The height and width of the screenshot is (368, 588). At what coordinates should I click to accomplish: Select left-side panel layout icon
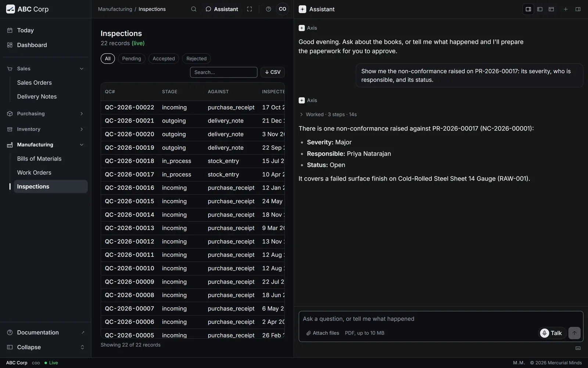pyautogui.click(x=540, y=9)
